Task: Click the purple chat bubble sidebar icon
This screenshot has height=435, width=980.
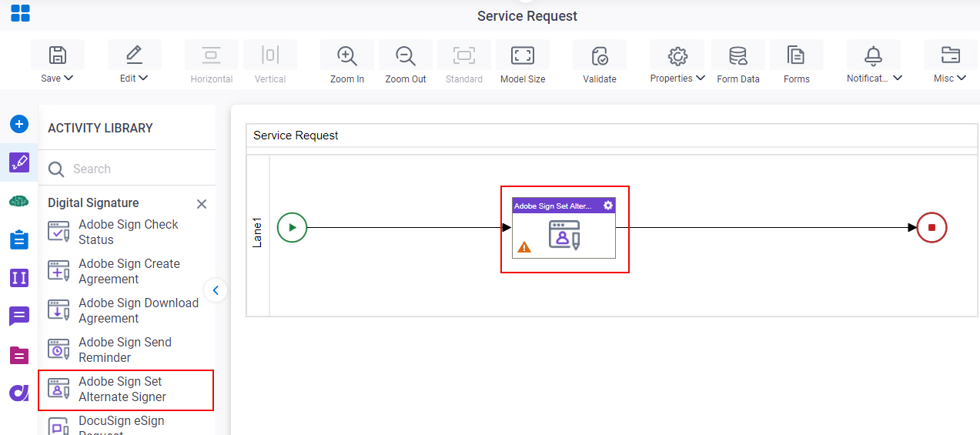Action: click(19, 316)
